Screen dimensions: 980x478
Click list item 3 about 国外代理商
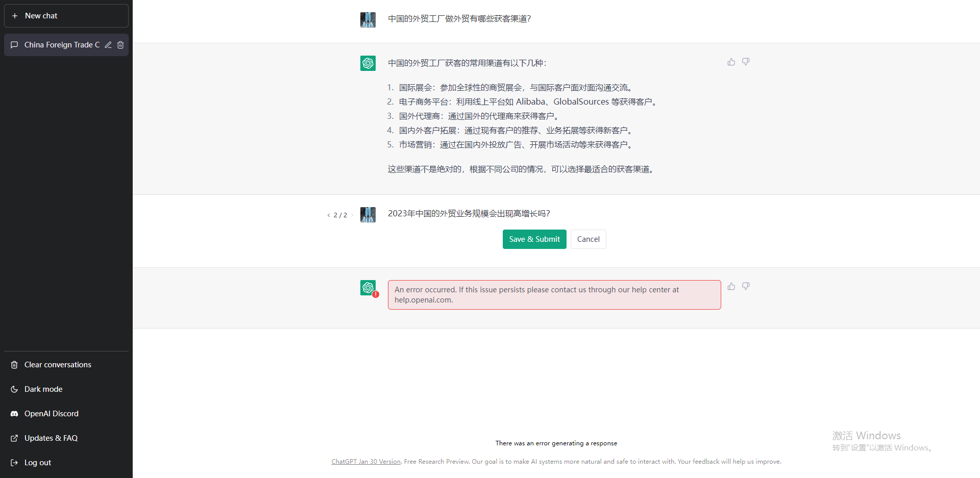[479, 116]
